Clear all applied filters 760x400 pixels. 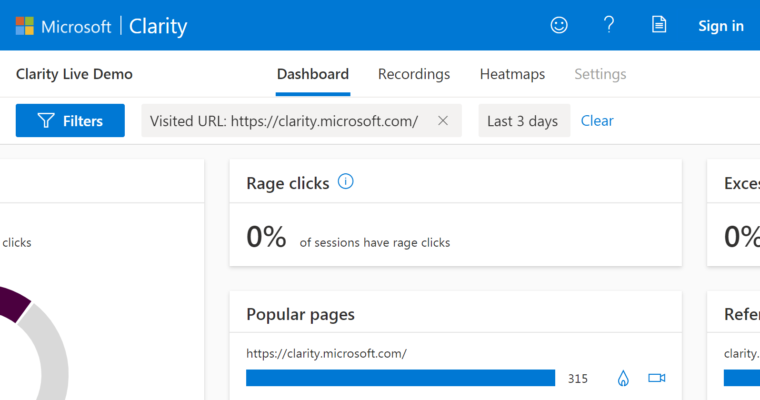pyautogui.click(x=597, y=121)
